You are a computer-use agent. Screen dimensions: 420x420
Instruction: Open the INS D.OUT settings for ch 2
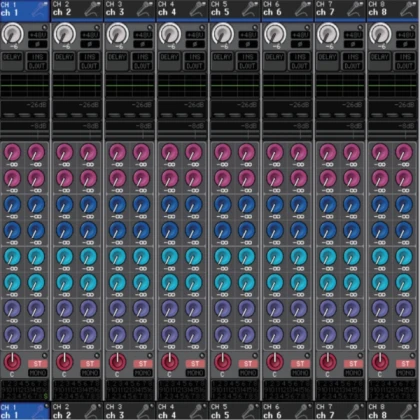[89, 61]
